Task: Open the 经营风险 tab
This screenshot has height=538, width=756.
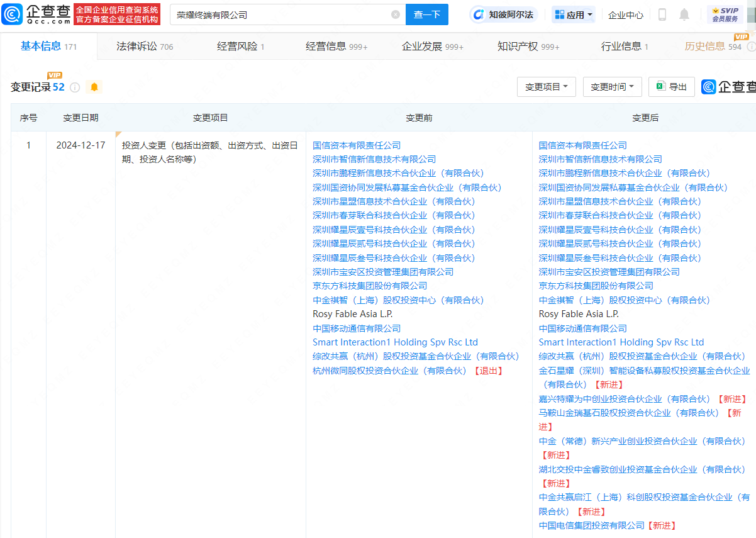Action: 241,47
